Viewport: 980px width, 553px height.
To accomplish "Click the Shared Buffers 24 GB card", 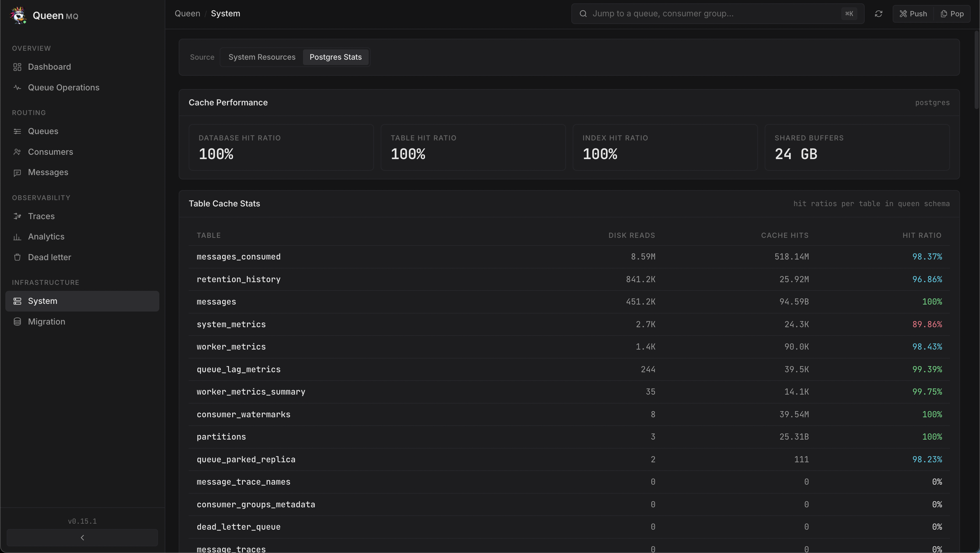I will (857, 147).
